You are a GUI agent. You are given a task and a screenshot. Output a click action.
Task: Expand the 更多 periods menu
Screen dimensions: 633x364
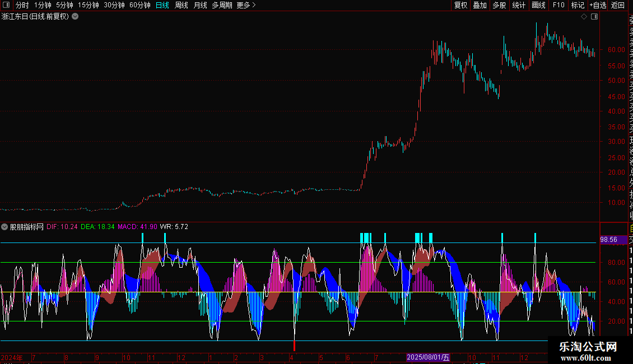tap(246, 5)
